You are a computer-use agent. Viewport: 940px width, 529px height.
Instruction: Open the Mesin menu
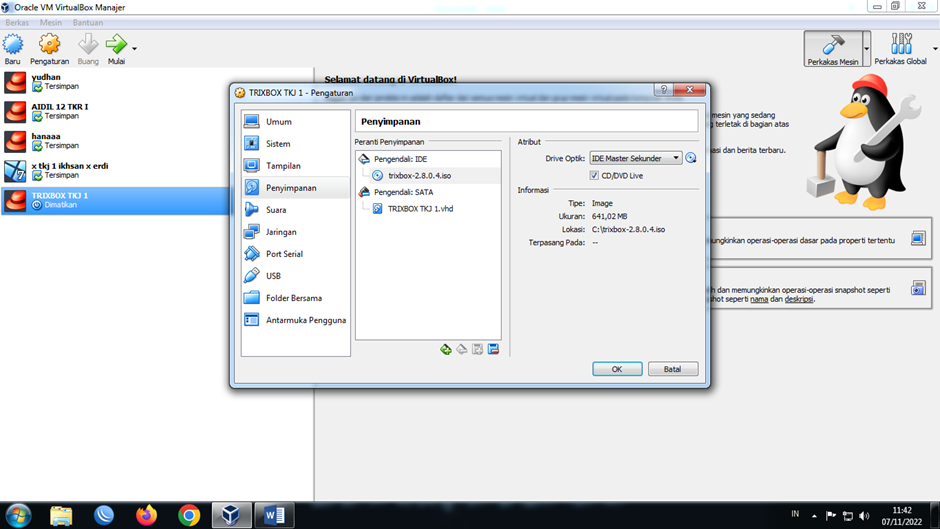(x=50, y=23)
